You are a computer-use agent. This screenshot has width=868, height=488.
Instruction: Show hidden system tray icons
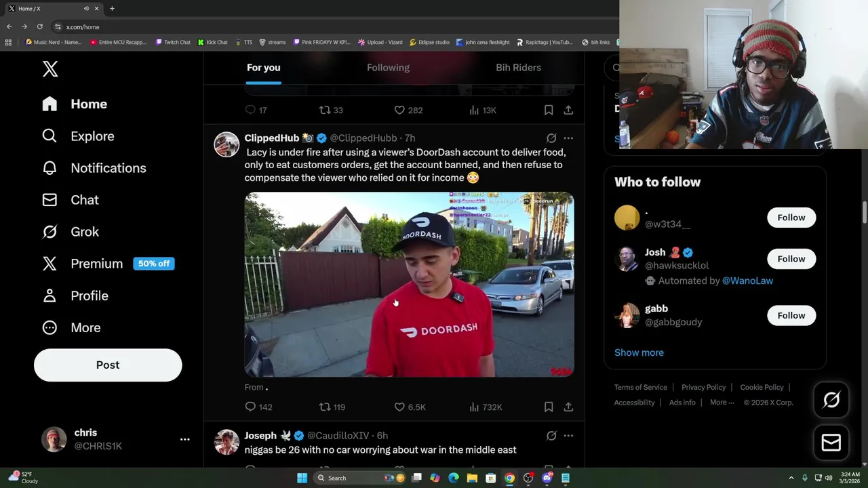point(791,478)
